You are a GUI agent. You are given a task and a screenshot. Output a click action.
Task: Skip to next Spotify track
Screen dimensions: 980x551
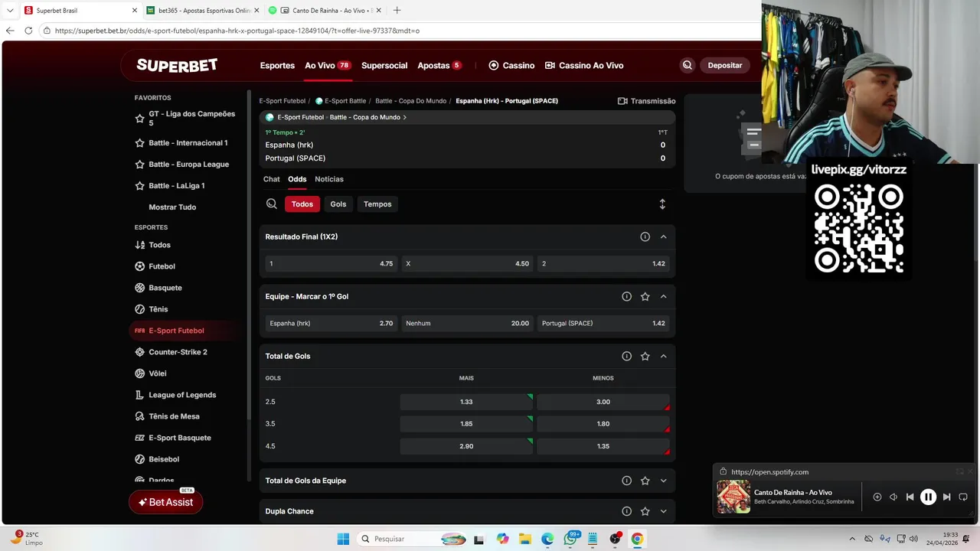point(946,497)
